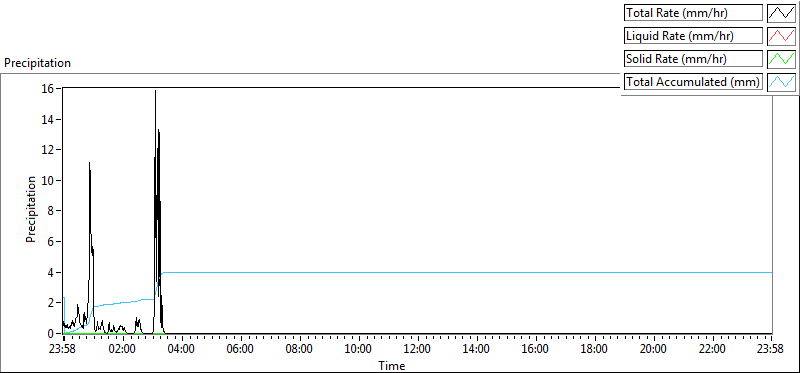The height and width of the screenshot is (373, 800).
Task: Click the Solid Rate green line icon
Action: (x=782, y=59)
